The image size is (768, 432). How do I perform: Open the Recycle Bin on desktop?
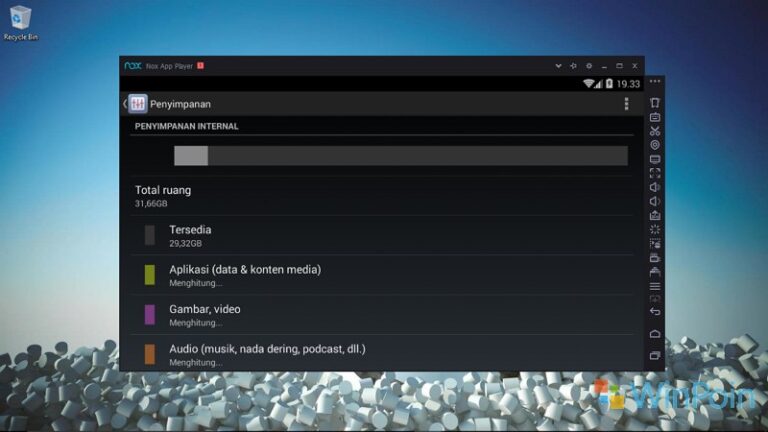click(x=20, y=22)
